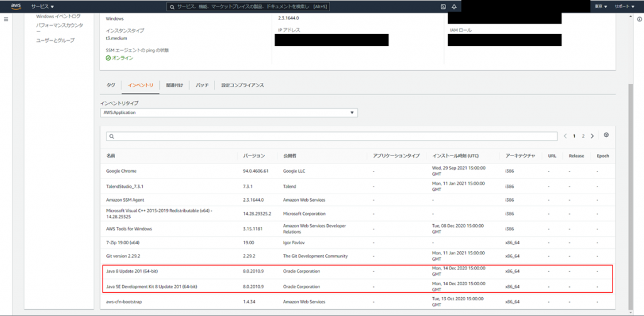644x316 pixels.
Task: Sort by Epoch column header
Action: 602,156
